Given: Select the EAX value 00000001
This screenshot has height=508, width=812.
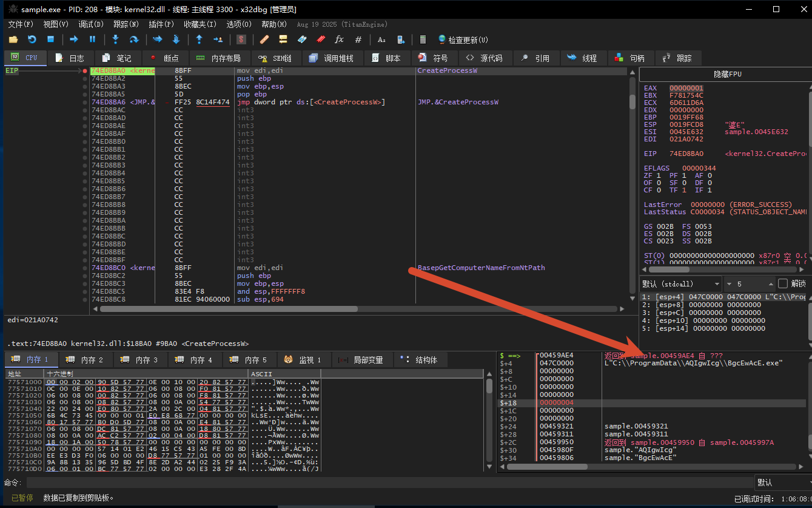Looking at the screenshot, I should coord(686,88).
